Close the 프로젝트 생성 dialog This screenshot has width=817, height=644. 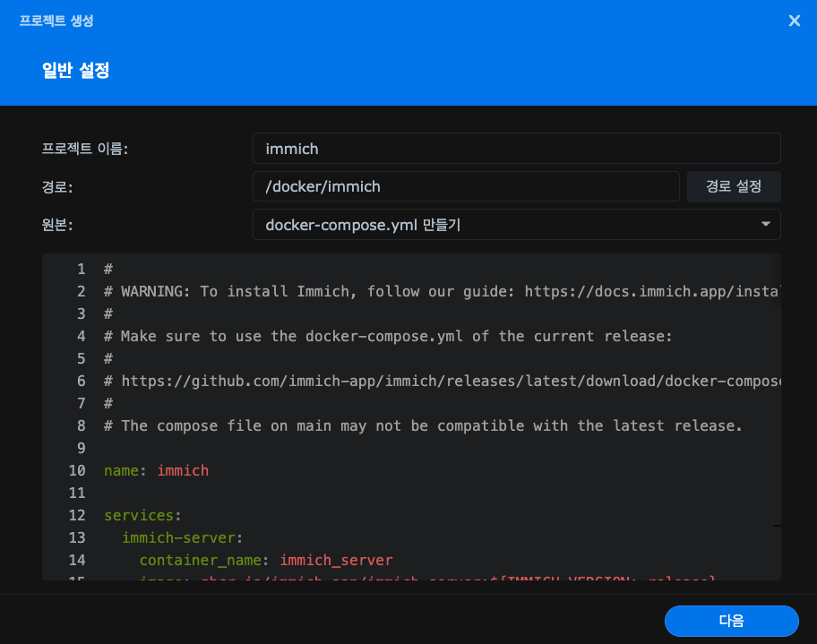click(x=794, y=21)
